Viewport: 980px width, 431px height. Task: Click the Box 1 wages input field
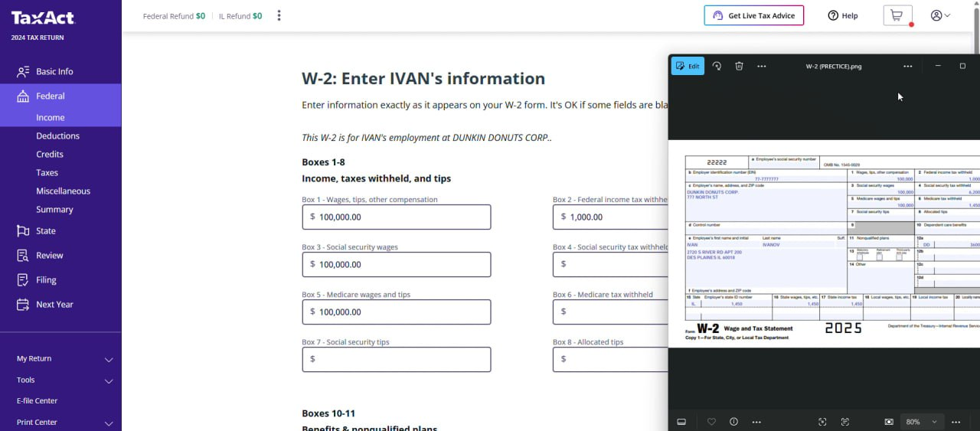pyautogui.click(x=397, y=217)
